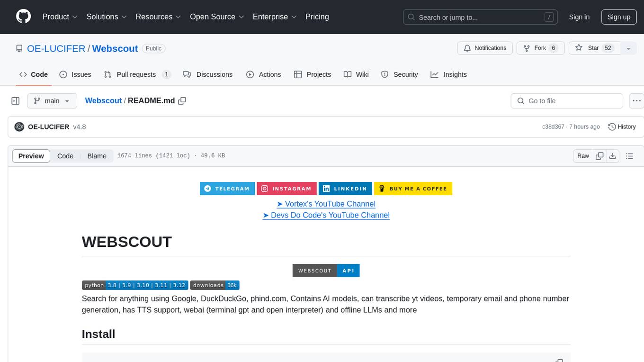The width and height of the screenshot is (644, 362).
Task: Click the Public repository label
Action: 153,48
